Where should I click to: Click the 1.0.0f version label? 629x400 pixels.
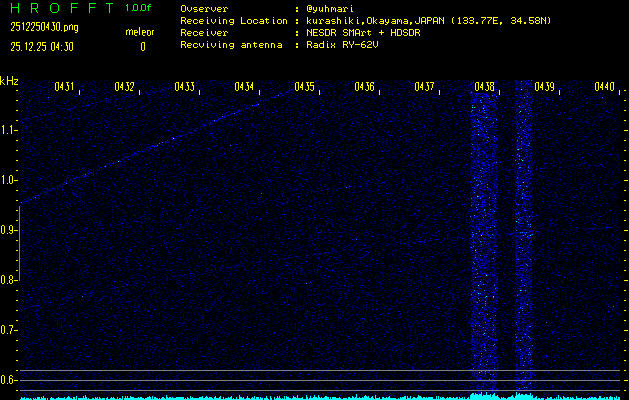pos(139,8)
